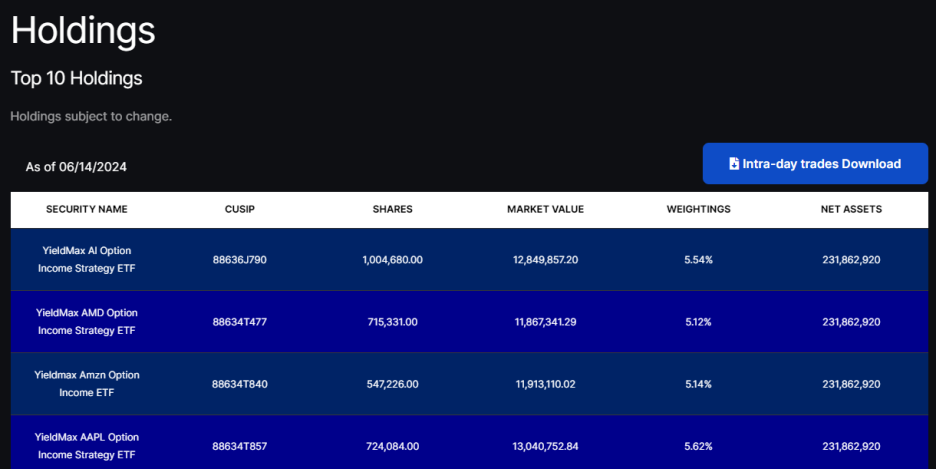Select CUSIP 88634T477
The height and width of the screenshot is (469, 936).
coord(240,322)
